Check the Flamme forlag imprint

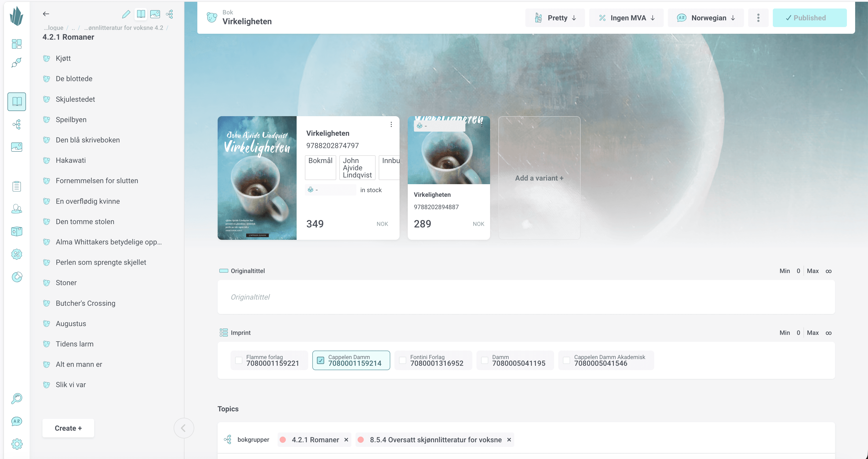[x=238, y=360]
